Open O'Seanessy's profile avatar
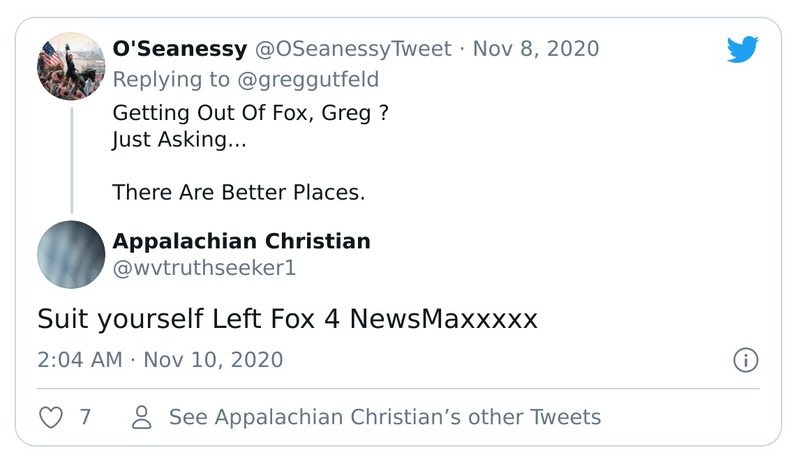 [x=71, y=66]
